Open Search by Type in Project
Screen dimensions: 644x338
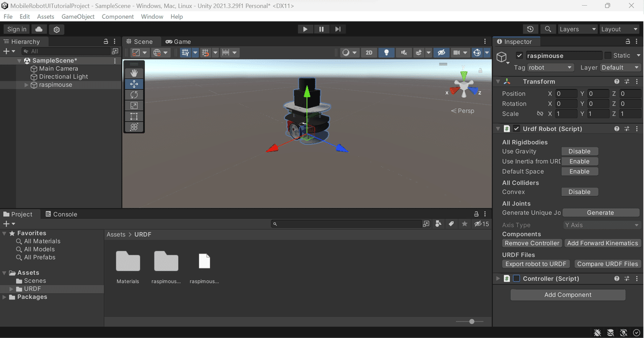439,224
